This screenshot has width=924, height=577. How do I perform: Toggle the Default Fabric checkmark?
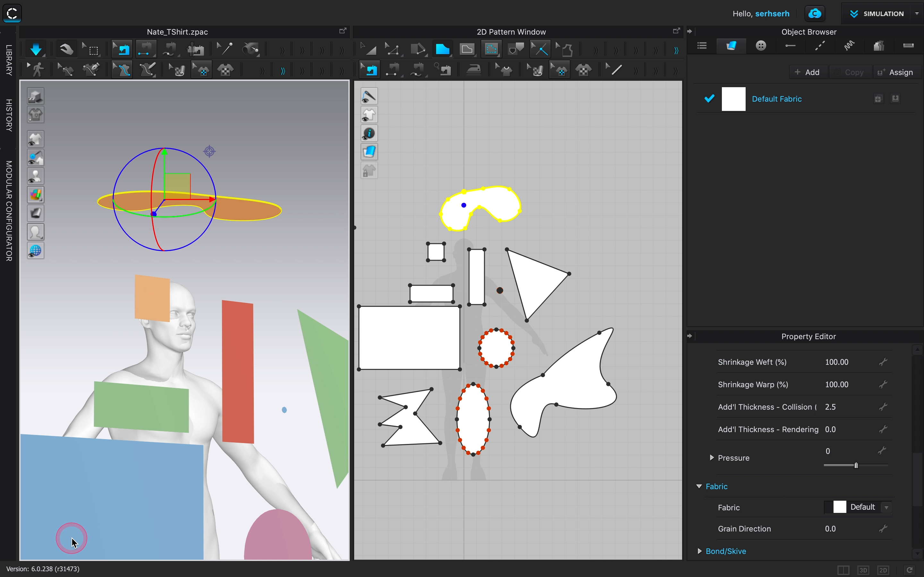click(x=709, y=99)
